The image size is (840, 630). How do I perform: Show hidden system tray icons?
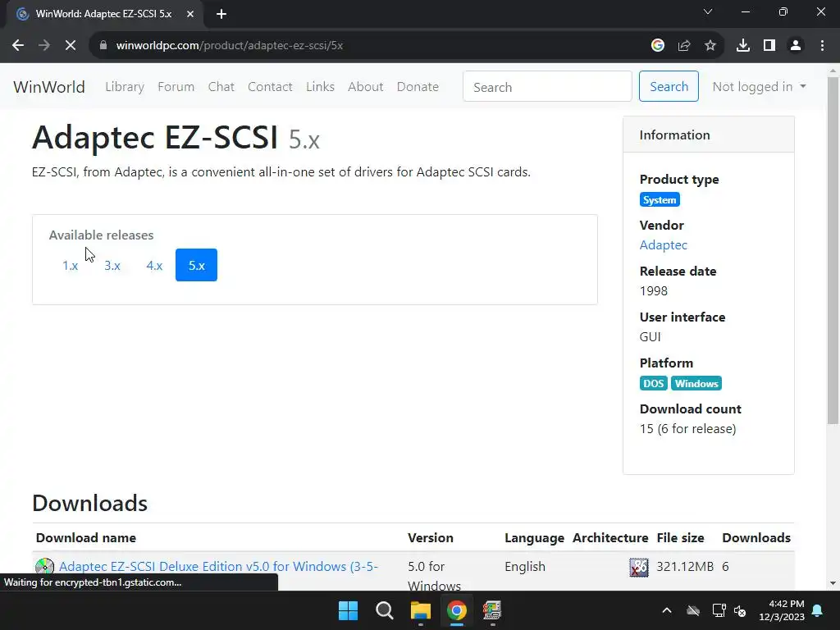point(666,610)
